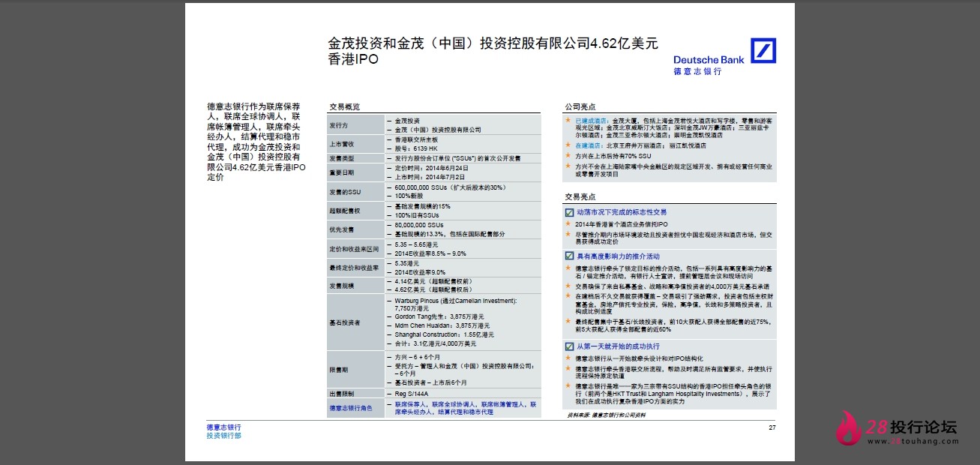Click the 出售限制 row label
The image size is (980, 465).
pyautogui.click(x=342, y=394)
